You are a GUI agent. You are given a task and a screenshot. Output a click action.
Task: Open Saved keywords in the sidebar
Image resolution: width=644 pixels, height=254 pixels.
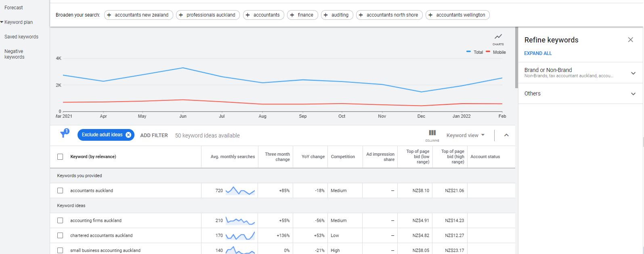click(x=21, y=37)
